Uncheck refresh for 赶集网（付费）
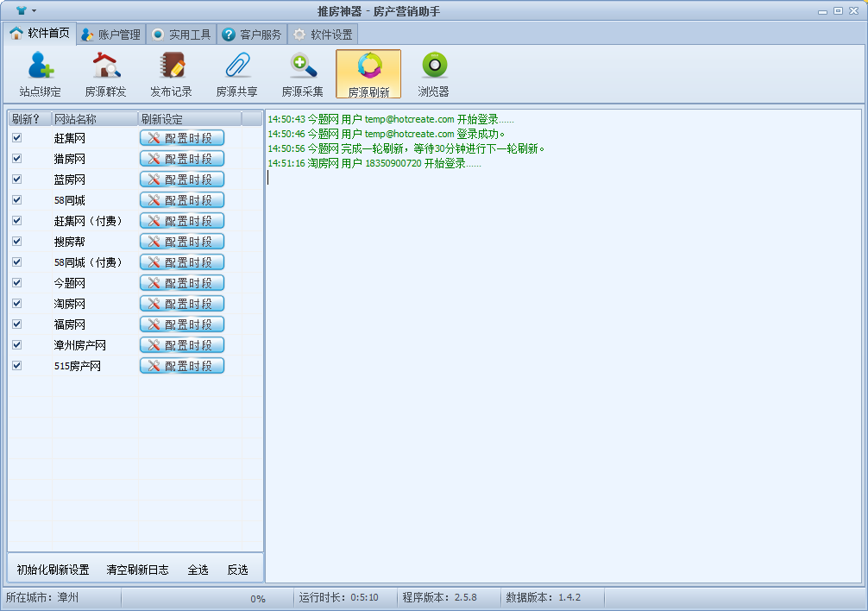The height and width of the screenshot is (611, 868). point(17,221)
